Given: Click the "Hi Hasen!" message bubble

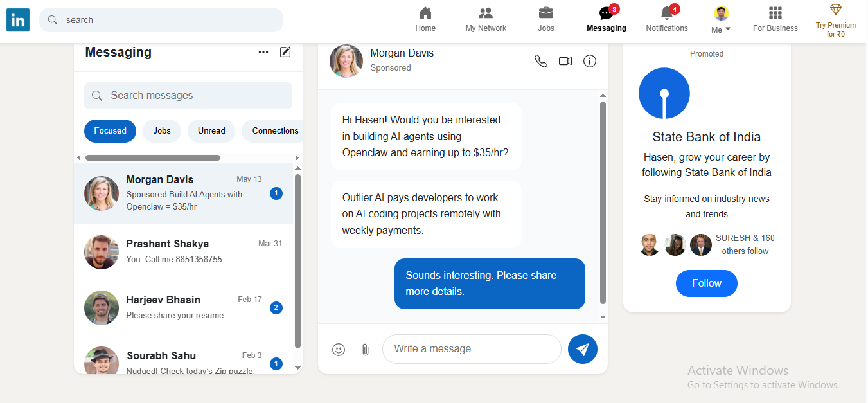Looking at the screenshot, I should (x=426, y=136).
